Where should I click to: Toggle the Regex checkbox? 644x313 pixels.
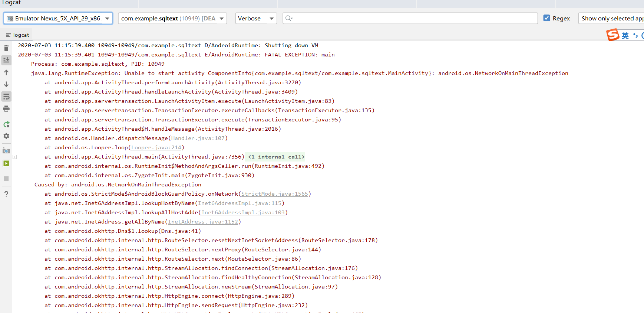point(546,18)
